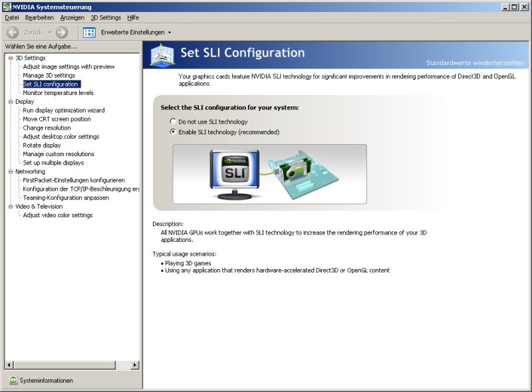Click the Zurück back arrow icon

pos(13,32)
